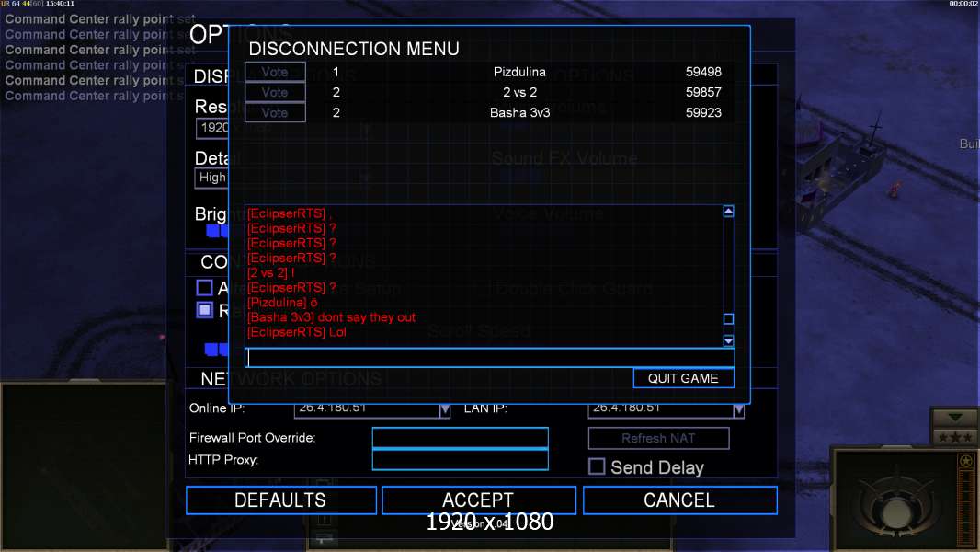Click the scroll speed slider blocks

(x=217, y=349)
